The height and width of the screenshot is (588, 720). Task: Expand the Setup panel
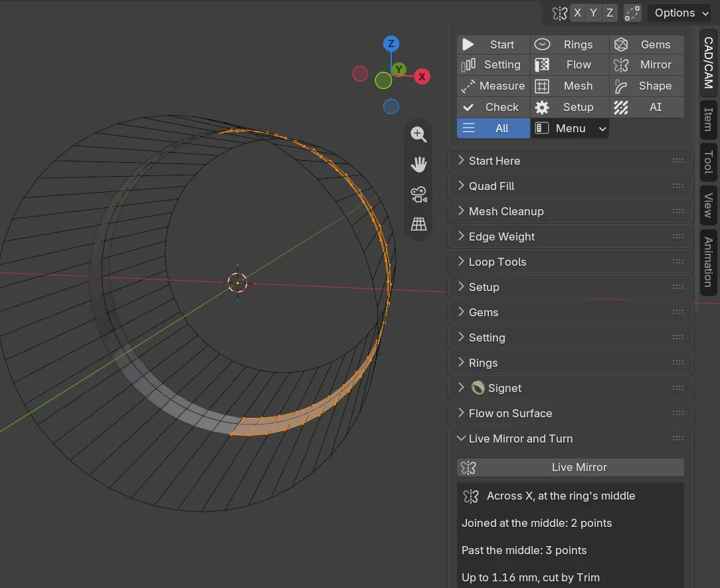570,287
